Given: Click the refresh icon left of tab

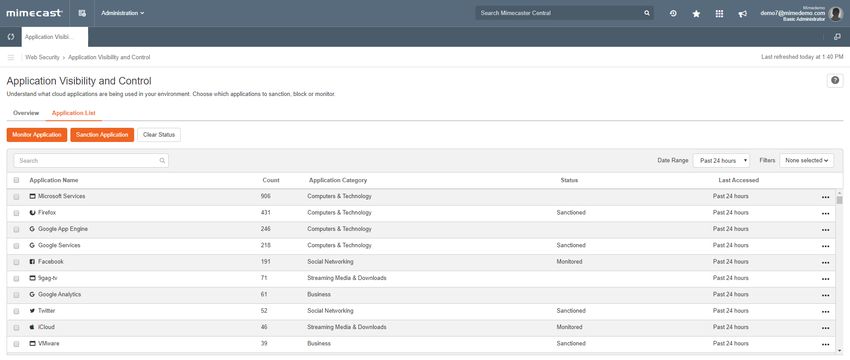Looking at the screenshot, I should click(x=11, y=37).
